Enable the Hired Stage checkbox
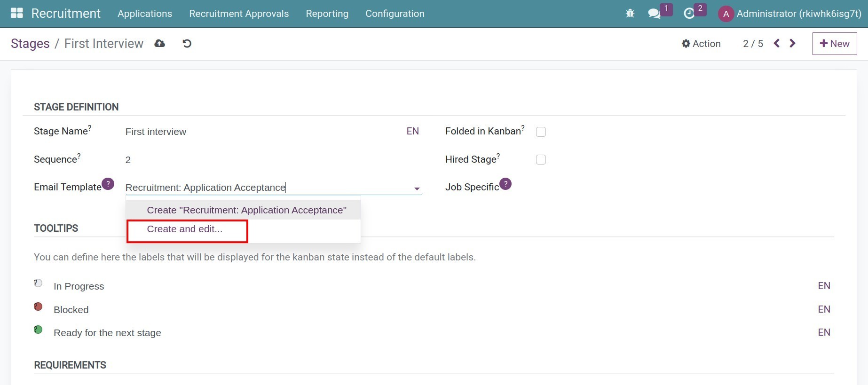 (x=541, y=160)
